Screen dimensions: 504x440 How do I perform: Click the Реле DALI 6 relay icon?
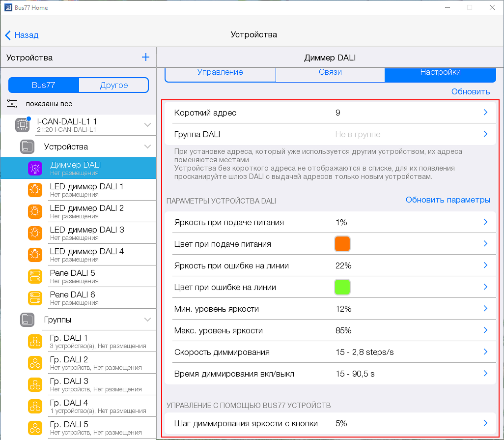tap(35, 298)
